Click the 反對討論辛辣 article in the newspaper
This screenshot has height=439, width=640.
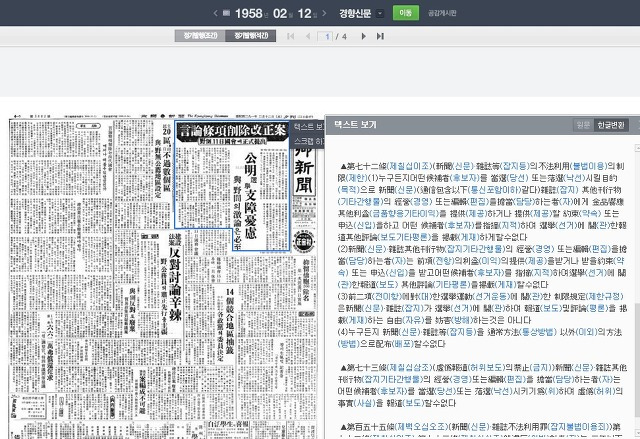pyautogui.click(x=175, y=284)
